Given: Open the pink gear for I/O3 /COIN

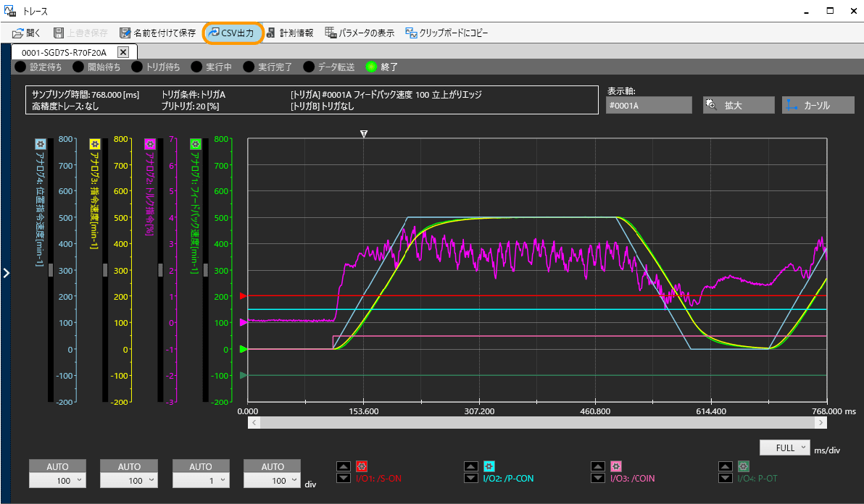Looking at the screenshot, I should (x=616, y=466).
